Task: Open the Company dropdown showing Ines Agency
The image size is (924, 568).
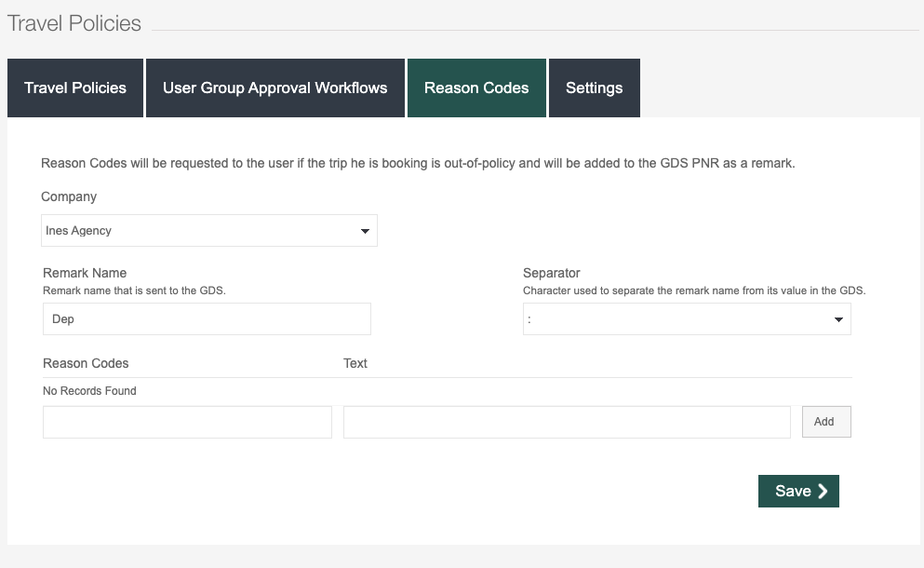Action: point(200,231)
